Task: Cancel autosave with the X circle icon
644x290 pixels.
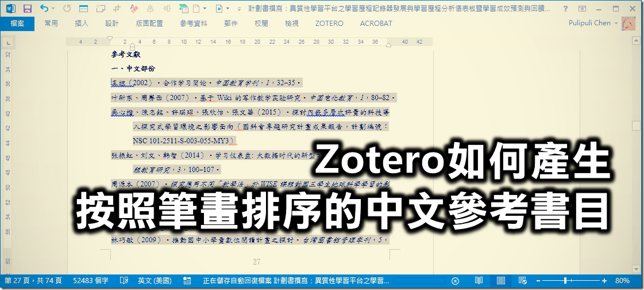Action: tap(455, 281)
